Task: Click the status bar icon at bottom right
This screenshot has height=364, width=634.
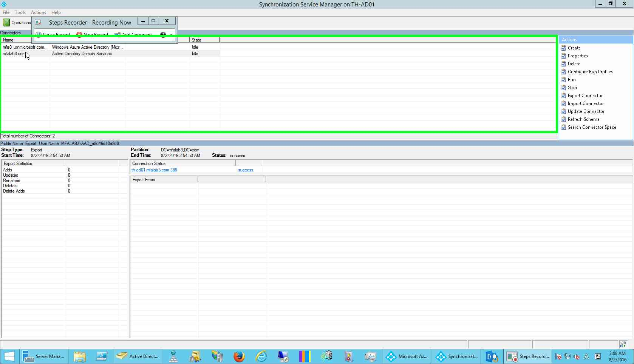Action: click(623, 344)
